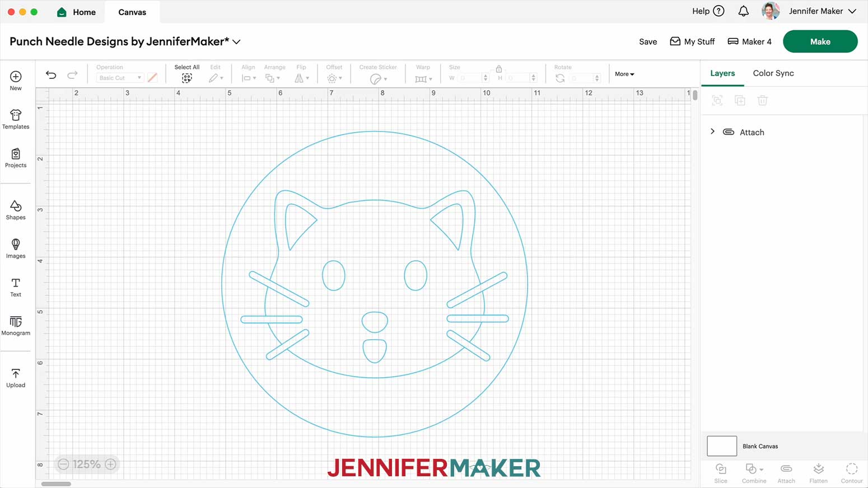Viewport: 868px width, 488px height.
Task: Open the Combine tool menu
Action: pos(754,473)
